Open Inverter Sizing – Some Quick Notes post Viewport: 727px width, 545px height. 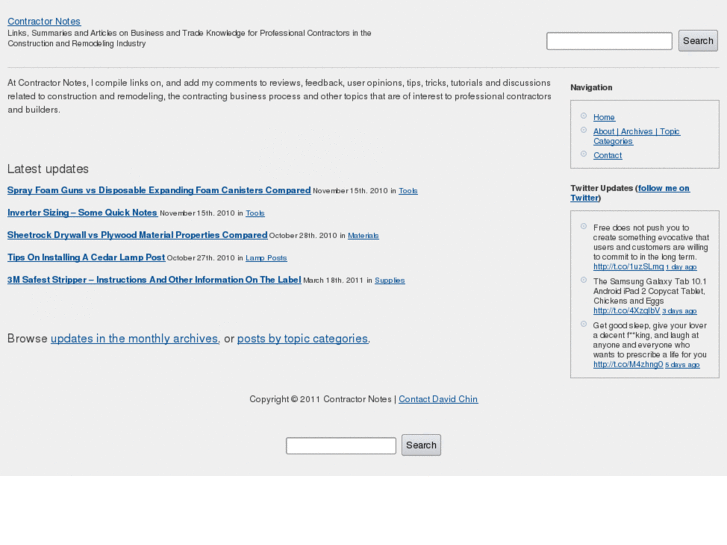83,212
